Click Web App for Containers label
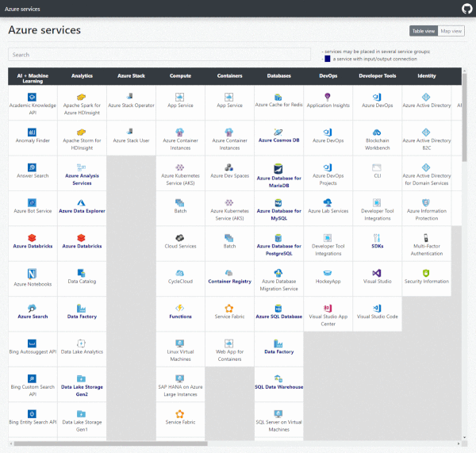 click(x=229, y=355)
